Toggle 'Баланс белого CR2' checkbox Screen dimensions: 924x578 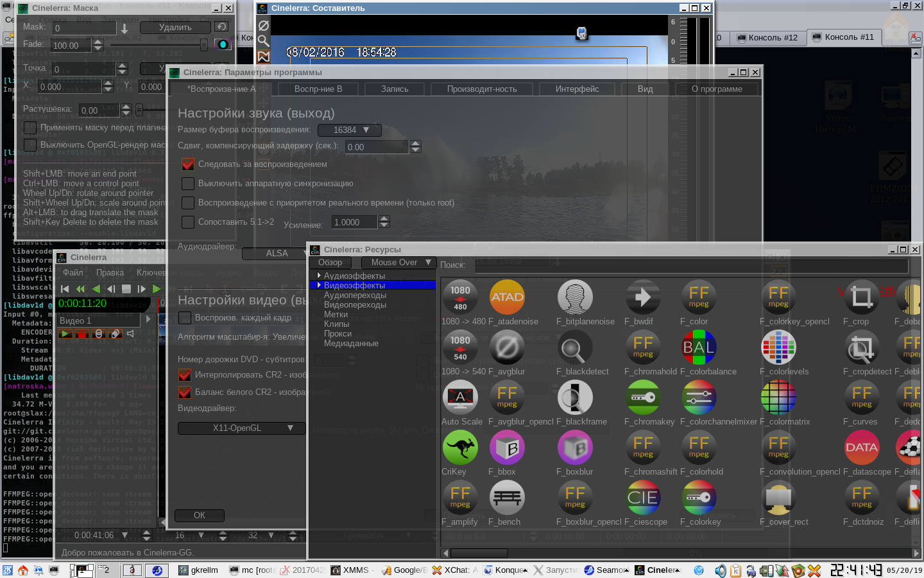pyautogui.click(x=185, y=392)
